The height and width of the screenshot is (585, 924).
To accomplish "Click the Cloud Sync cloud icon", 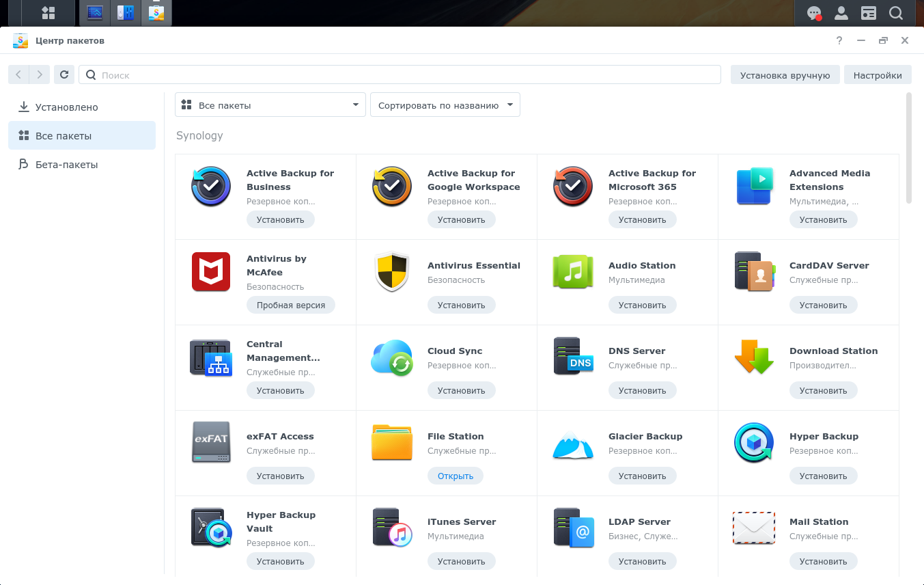I will coord(392,357).
